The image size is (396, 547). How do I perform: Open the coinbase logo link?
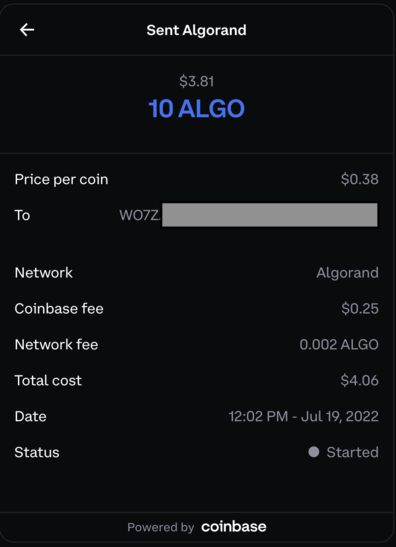(234, 527)
